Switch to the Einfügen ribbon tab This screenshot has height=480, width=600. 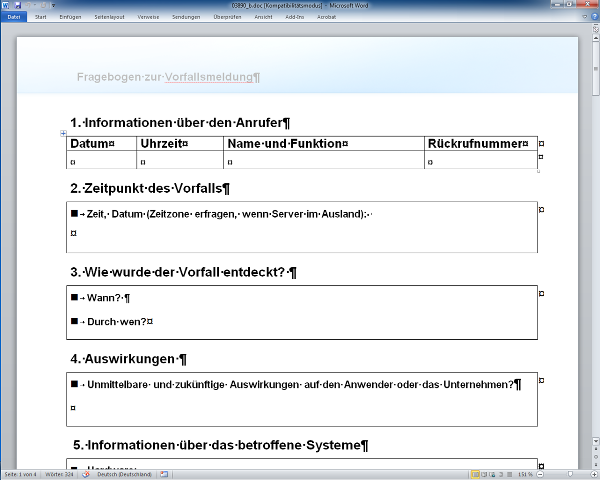[70, 17]
